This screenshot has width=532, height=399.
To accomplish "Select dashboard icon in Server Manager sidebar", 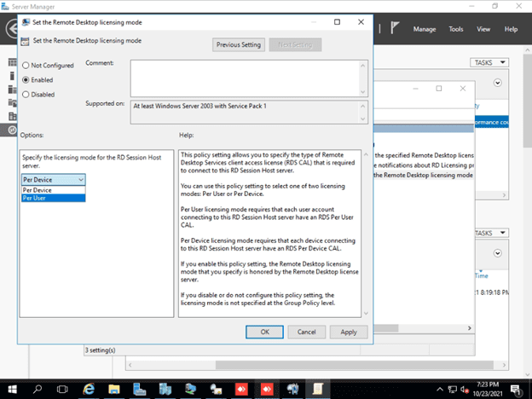I will 12,62.
